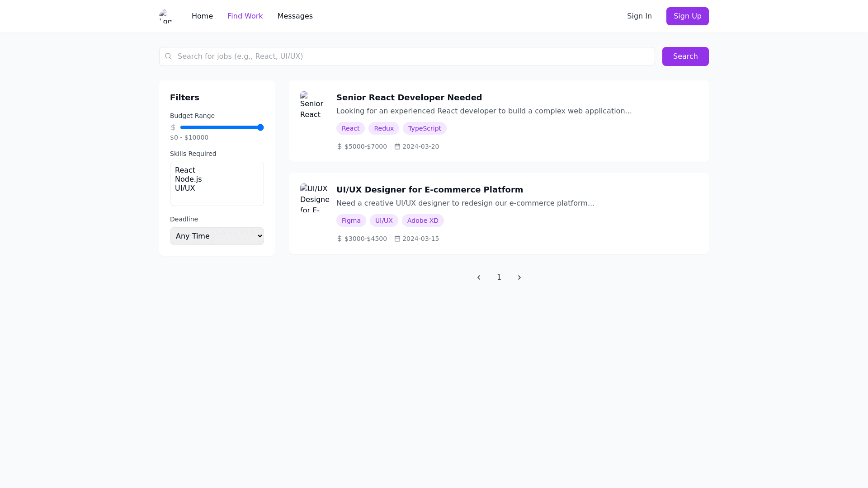Image resolution: width=868 pixels, height=488 pixels.
Task: Go to the previous page arrow
Action: 479,277
